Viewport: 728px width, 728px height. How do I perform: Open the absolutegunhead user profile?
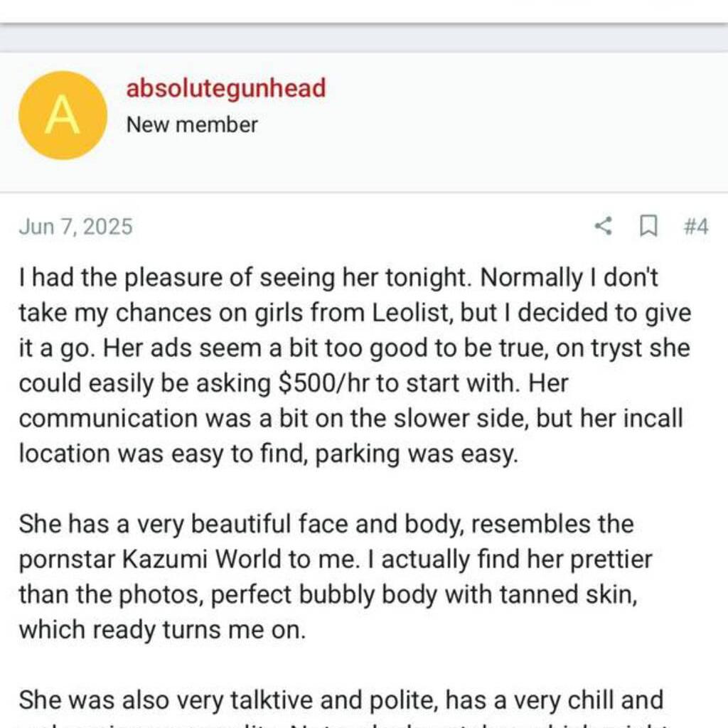(x=225, y=88)
